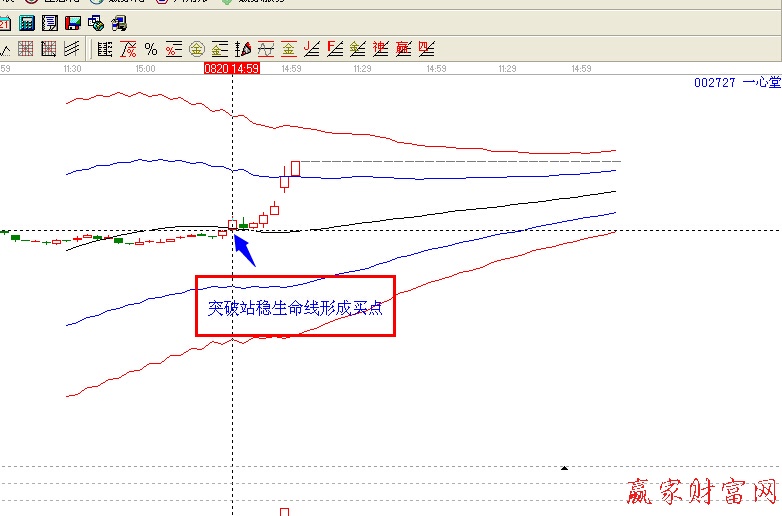Select the plain percent sign tool
The image size is (782, 516).
(151, 49)
